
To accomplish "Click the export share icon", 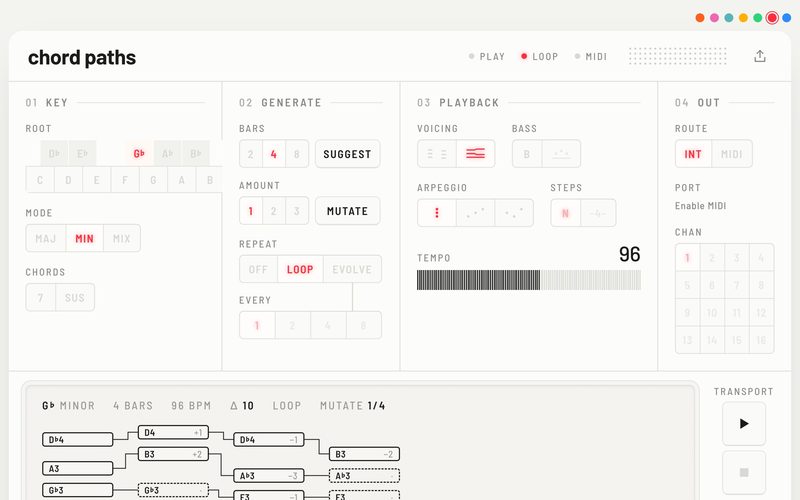I will click(760, 56).
